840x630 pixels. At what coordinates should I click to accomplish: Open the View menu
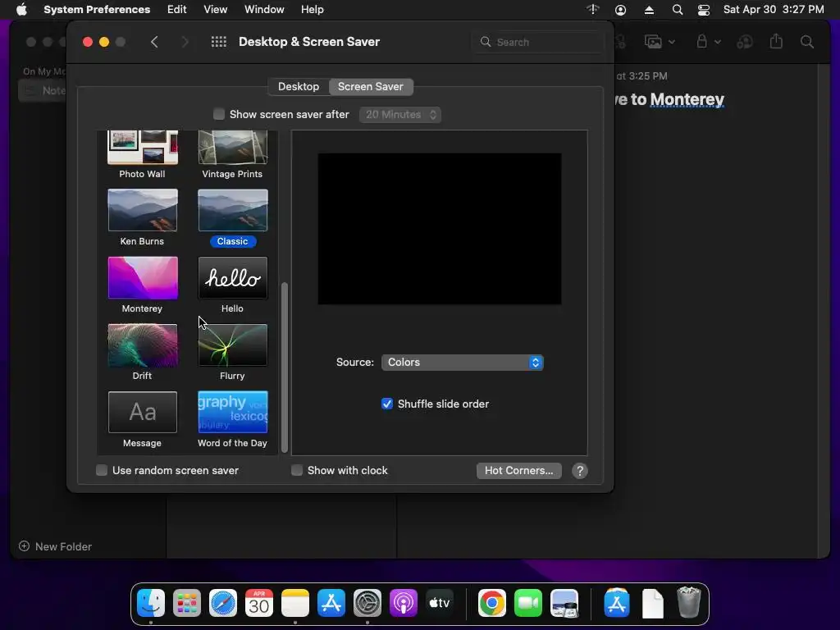coord(216,10)
